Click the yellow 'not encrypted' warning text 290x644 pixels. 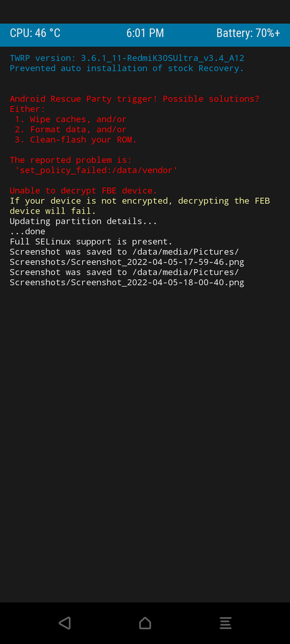(x=140, y=206)
